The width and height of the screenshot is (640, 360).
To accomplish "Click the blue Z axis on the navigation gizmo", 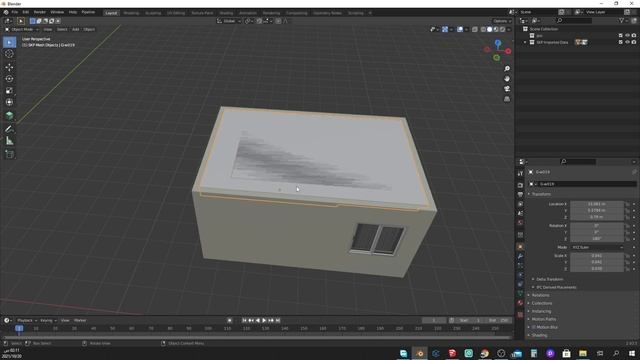I will pos(498,42).
